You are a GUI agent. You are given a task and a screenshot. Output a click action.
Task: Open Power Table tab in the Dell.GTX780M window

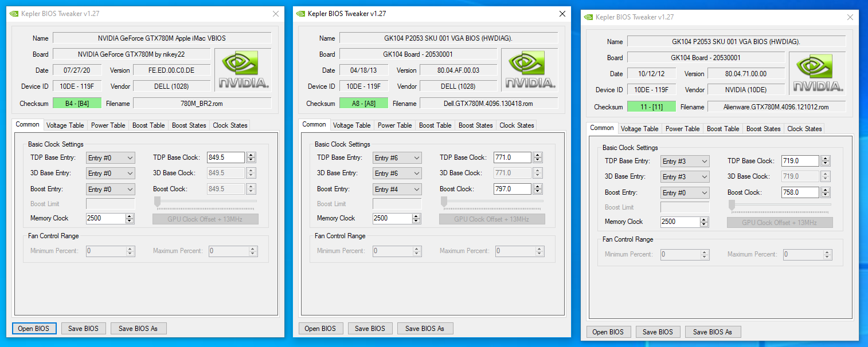395,125
